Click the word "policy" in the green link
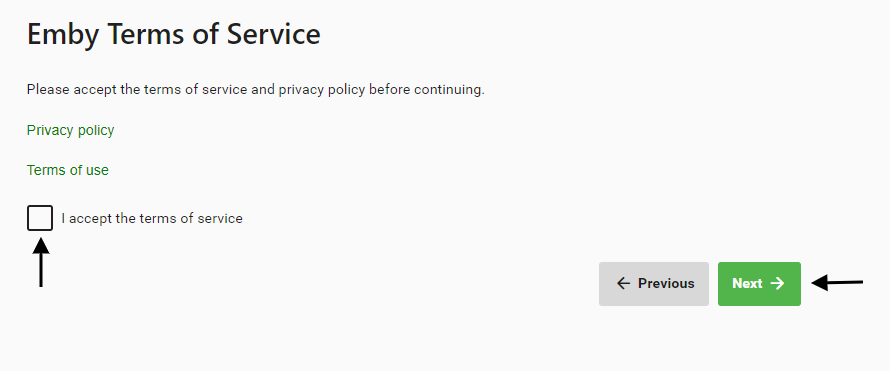The image size is (890, 371). pyautogui.click(x=96, y=130)
